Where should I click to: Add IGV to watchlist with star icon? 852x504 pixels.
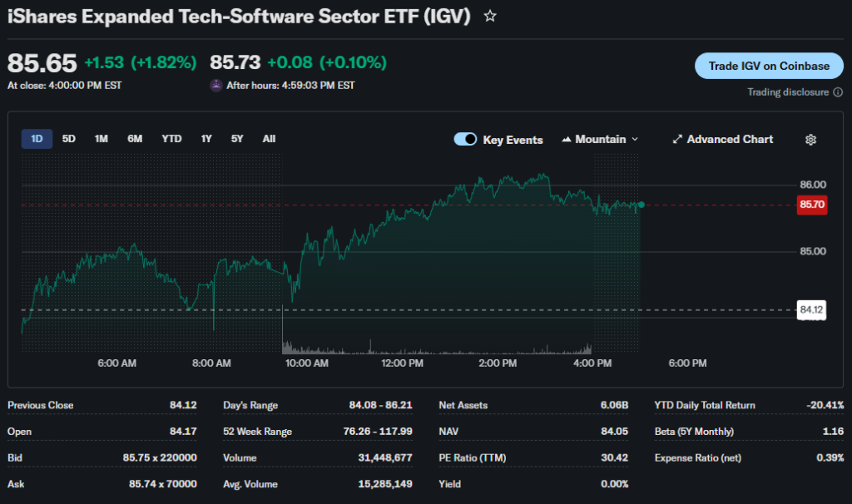point(490,16)
